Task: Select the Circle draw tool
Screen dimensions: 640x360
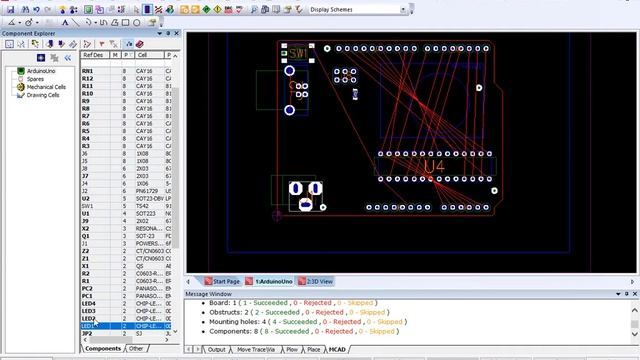Action: 137,22
